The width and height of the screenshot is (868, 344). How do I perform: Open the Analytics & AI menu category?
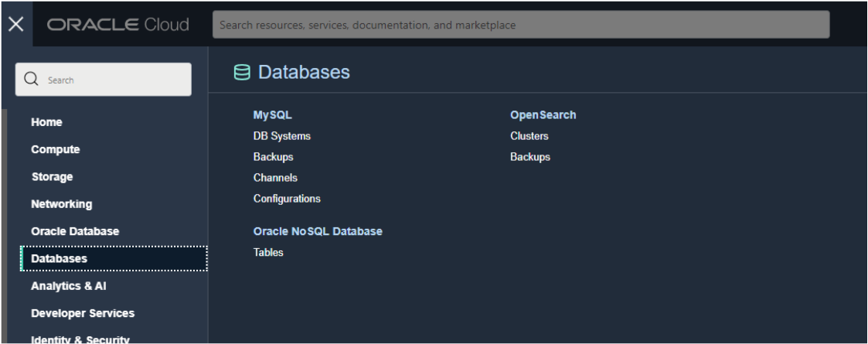point(69,286)
